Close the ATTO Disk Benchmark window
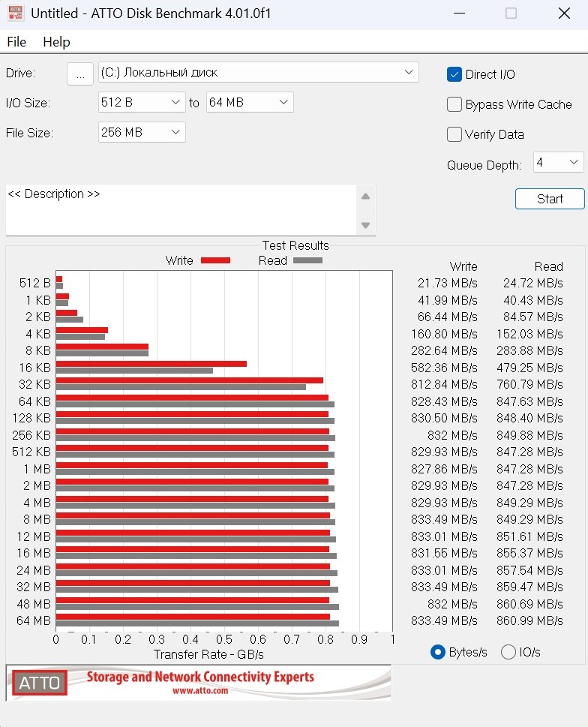The width and height of the screenshot is (588, 727). 564,14
